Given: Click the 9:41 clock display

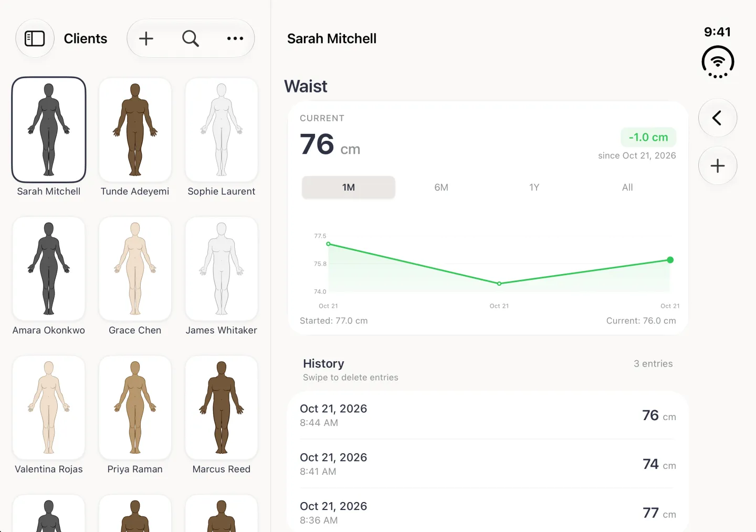Looking at the screenshot, I should (718, 32).
